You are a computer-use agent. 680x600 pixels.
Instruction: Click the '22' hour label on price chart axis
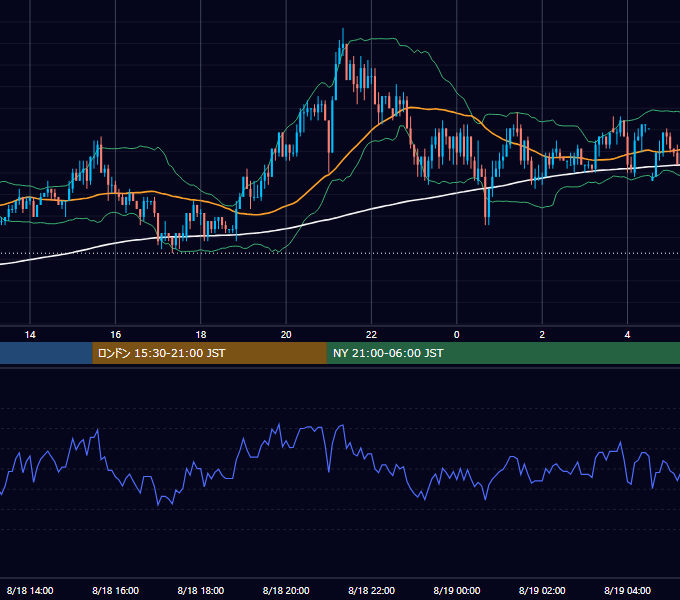(371, 335)
